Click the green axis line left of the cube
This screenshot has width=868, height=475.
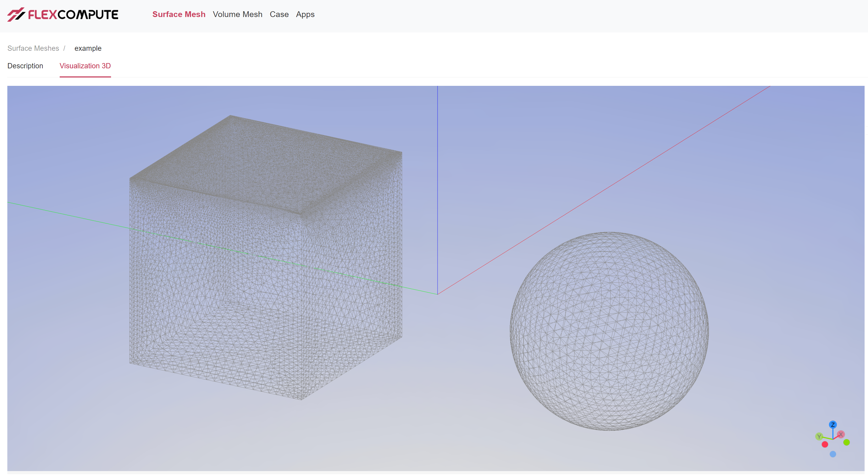point(67,215)
